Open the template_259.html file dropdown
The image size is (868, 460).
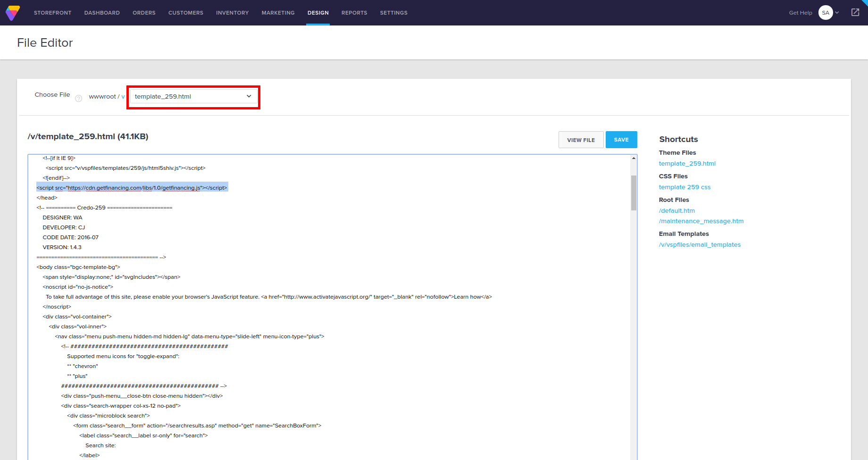pos(193,96)
